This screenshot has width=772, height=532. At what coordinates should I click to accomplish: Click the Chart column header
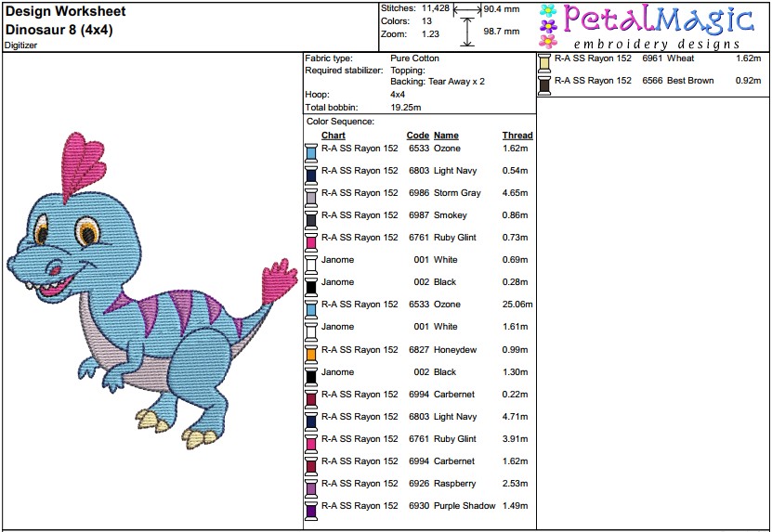click(x=334, y=136)
